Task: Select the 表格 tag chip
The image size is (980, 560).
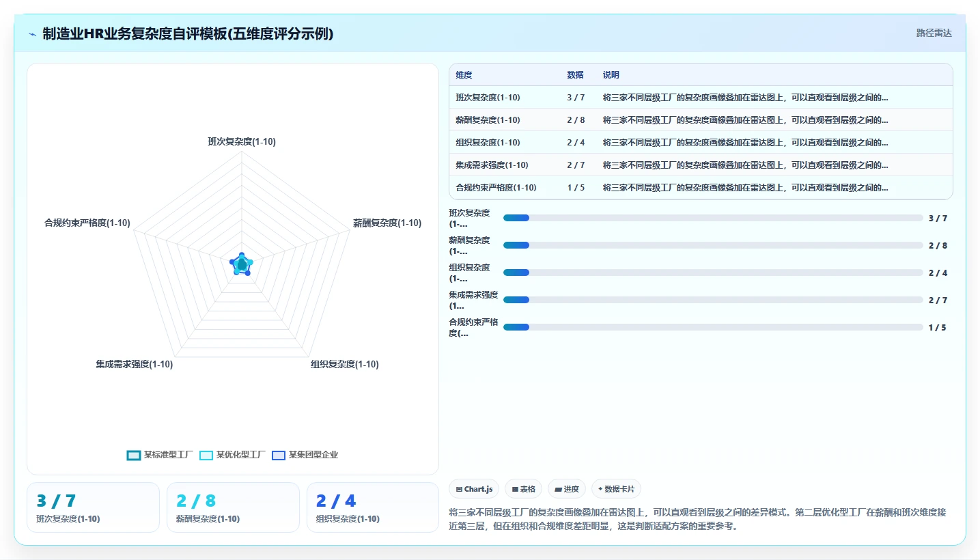Action: click(x=523, y=489)
